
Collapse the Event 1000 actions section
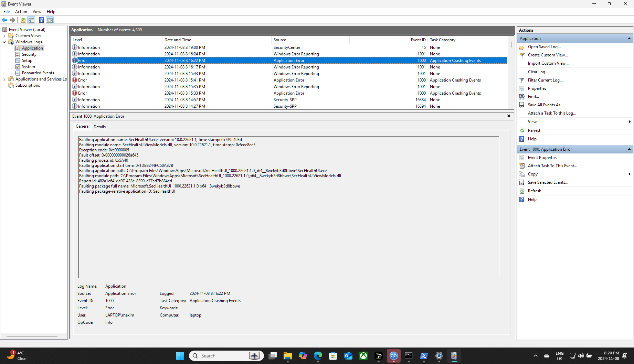[x=629, y=149]
